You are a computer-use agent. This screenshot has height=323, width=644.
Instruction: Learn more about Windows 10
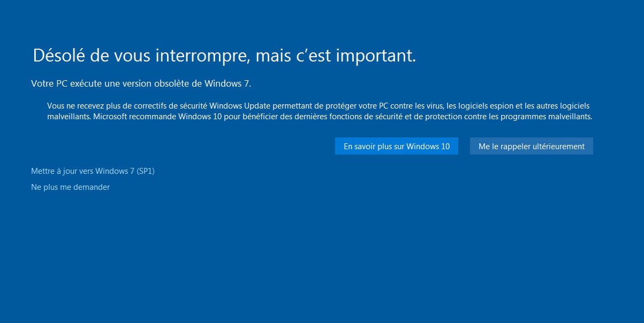pos(397,146)
